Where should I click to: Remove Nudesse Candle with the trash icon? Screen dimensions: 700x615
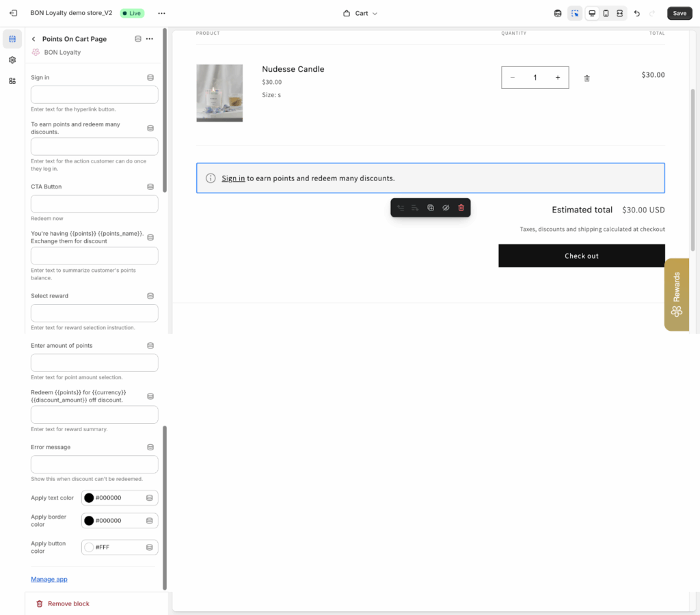coord(587,78)
